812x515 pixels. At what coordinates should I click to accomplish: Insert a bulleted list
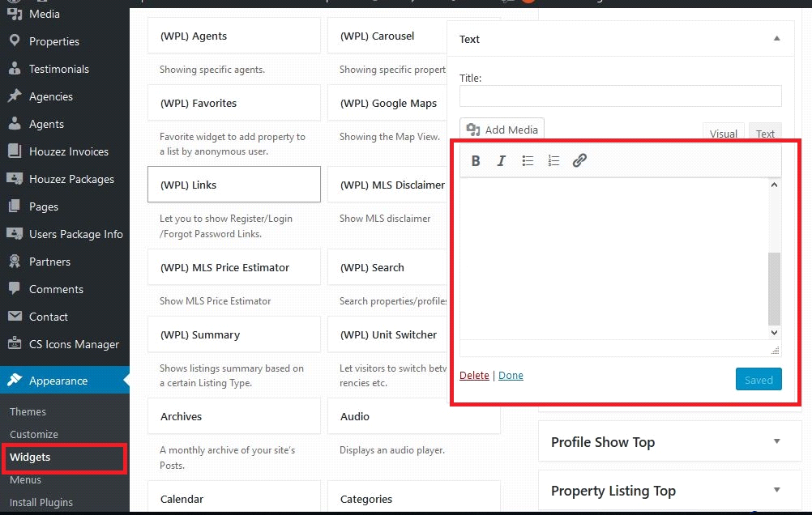(527, 160)
